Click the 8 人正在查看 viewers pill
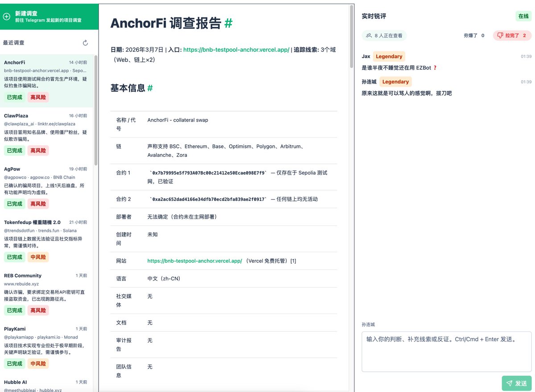535x392 pixels. (x=384, y=36)
